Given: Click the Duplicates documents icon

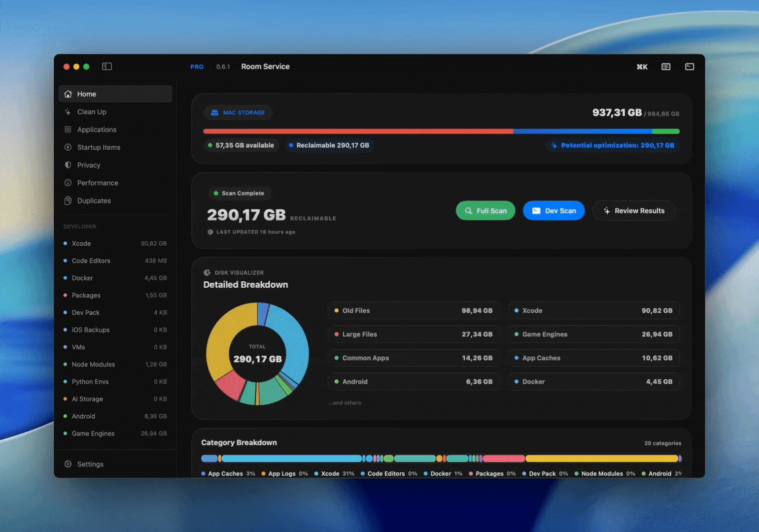Looking at the screenshot, I should 68,200.
